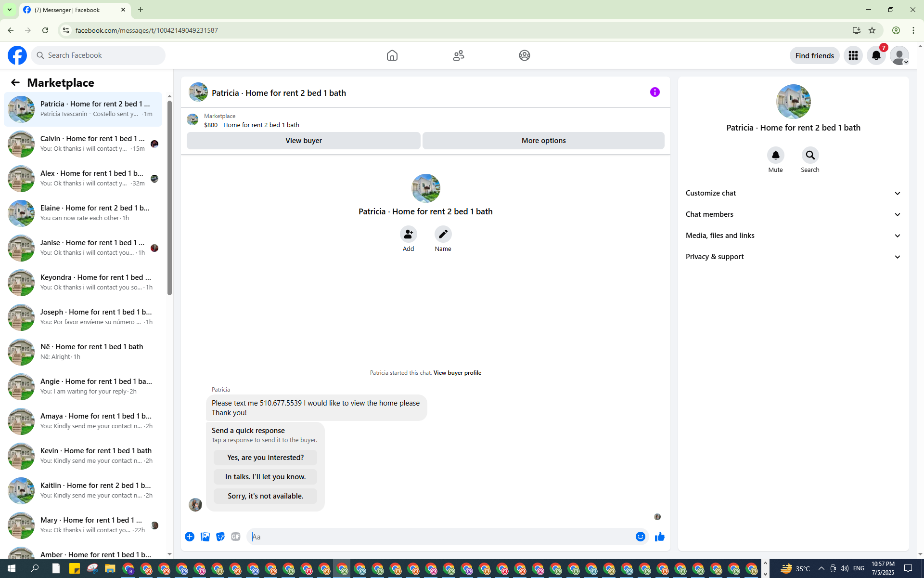Open Facebook notifications bell
This screenshot has width=924, height=578.
point(876,56)
